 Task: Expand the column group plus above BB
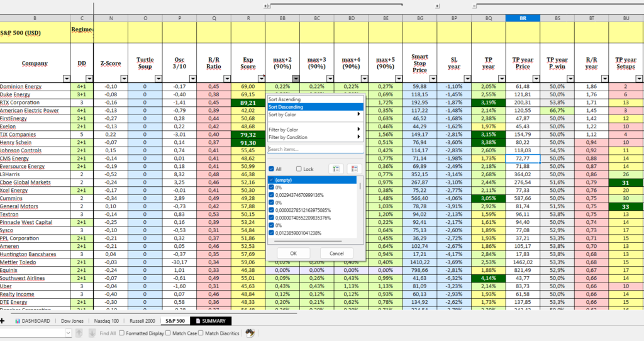pyautogui.click(x=267, y=6)
